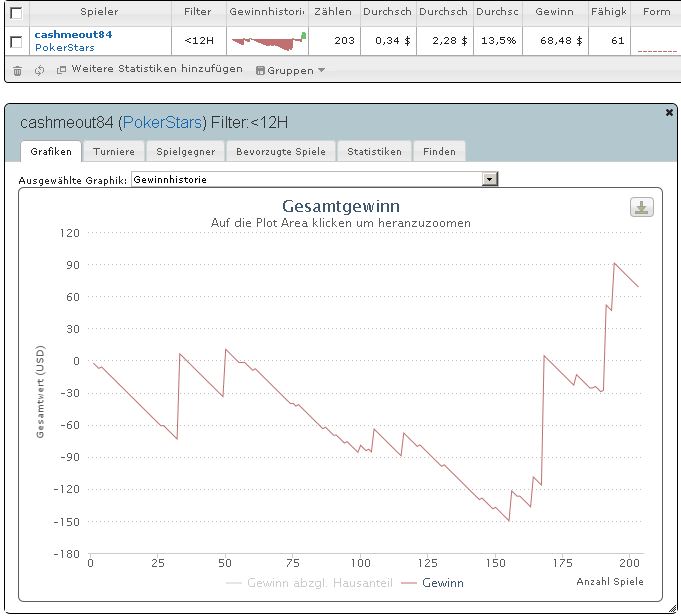Click the Gruppen save icon
The width and height of the screenshot is (681, 616).
260,70
